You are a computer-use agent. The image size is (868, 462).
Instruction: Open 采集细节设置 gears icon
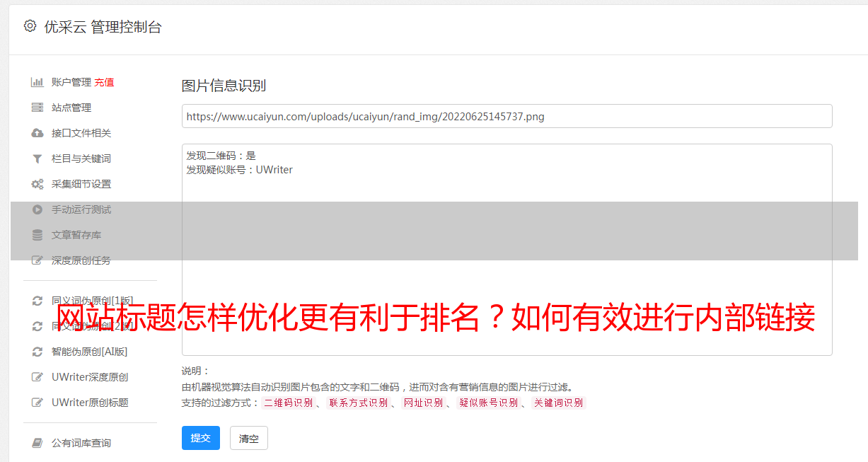point(37,184)
